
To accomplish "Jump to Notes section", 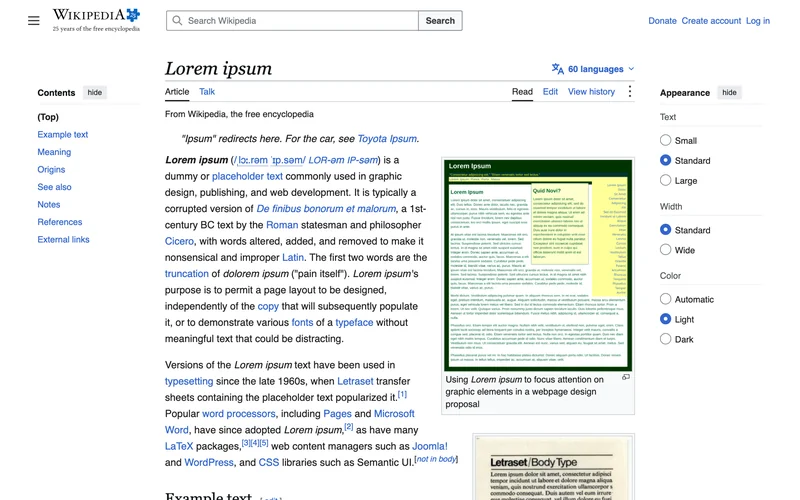I will [x=48, y=205].
